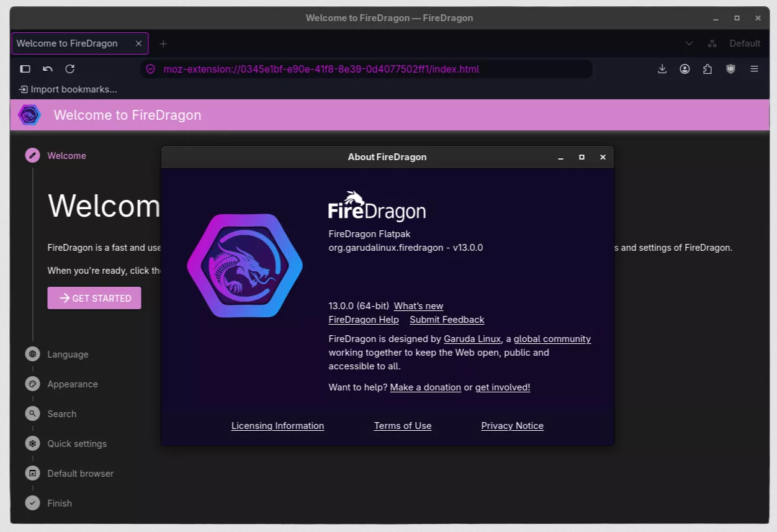Open the Default workspace selector
This screenshot has height=532, width=777.
745,43
